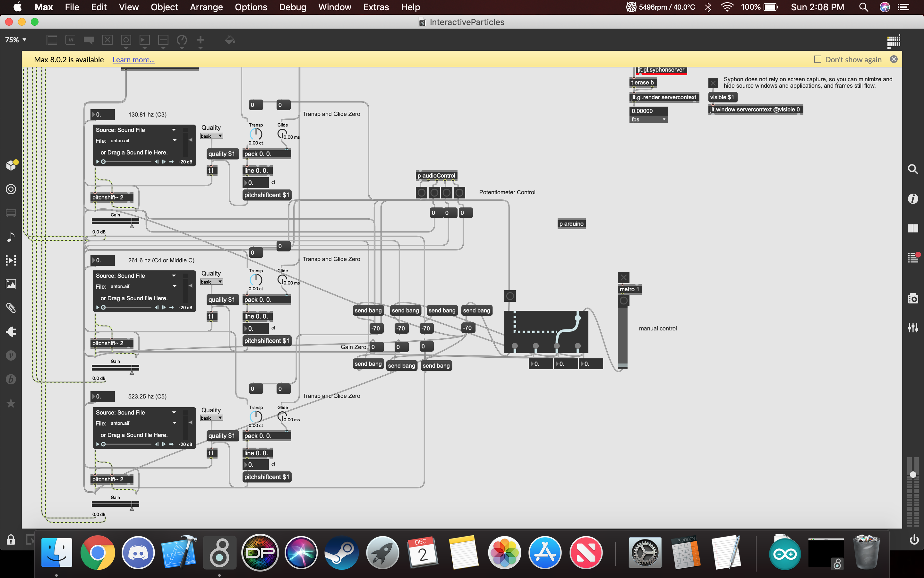
Task: Search objects with right sidebar magnifier
Action: tap(913, 169)
